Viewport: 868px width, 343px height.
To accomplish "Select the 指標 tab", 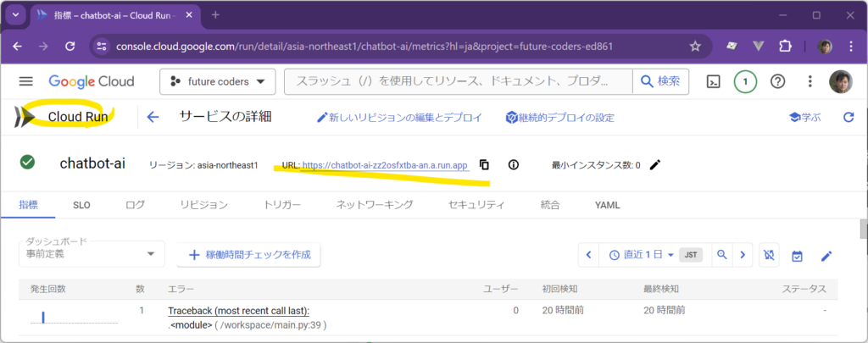I will click(x=28, y=205).
